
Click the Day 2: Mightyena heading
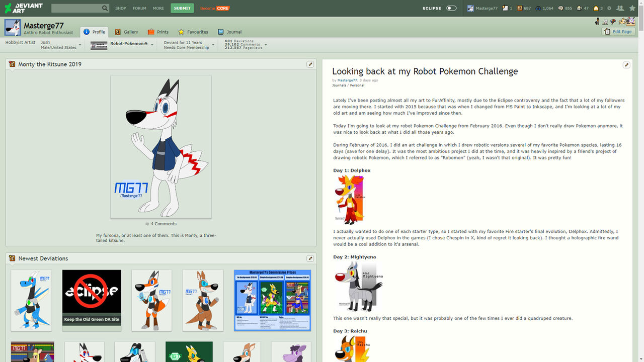tap(354, 257)
